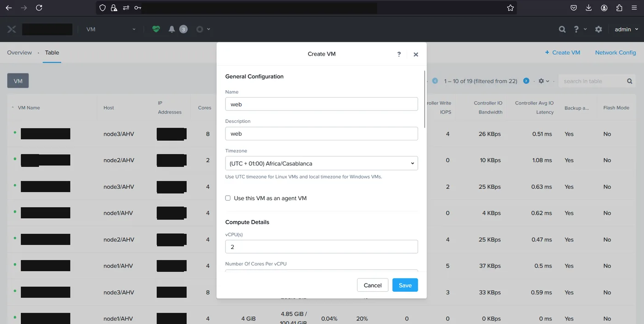The width and height of the screenshot is (644, 324).
Task: Click the permissions icon in address bar
Action: pos(126,8)
